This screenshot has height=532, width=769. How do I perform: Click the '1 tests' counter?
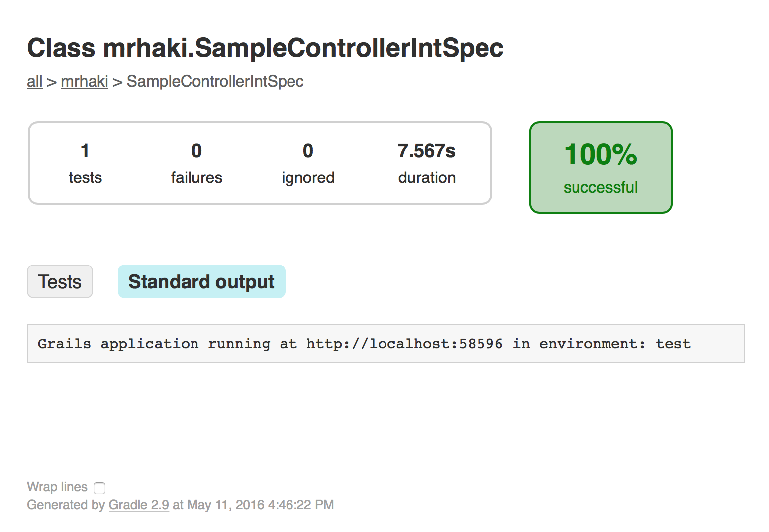point(85,163)
